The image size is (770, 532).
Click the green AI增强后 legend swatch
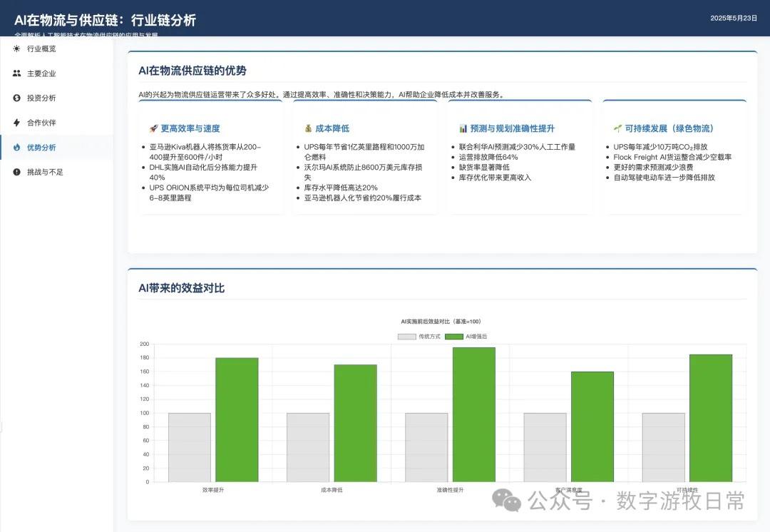click(453, 336)
